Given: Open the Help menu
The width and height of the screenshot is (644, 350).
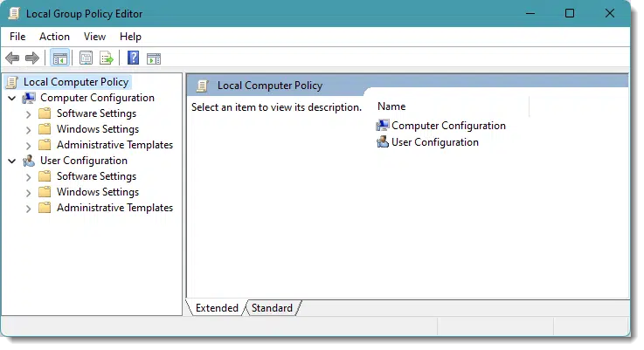Looking at the screenshot, I should tap(130, 37).
